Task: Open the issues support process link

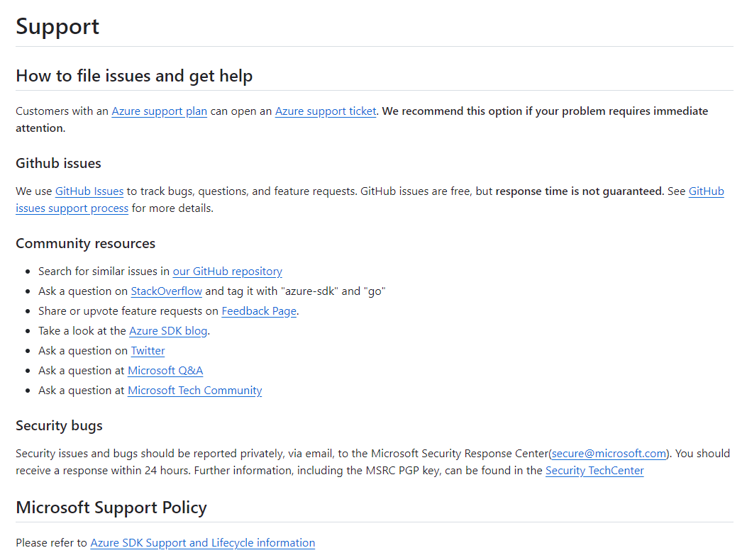Action: [72, 208]
